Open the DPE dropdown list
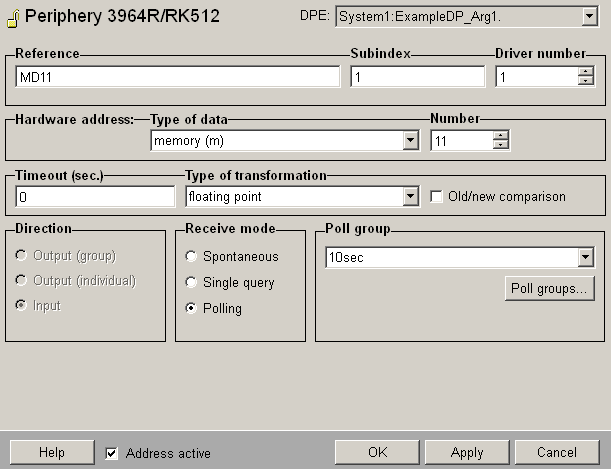Screen dimensions: 611x469 pyautogui.click(x=588, y=16)
